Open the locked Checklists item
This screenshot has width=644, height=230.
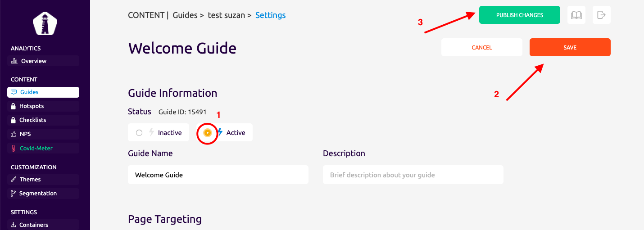tap(43, 120)
